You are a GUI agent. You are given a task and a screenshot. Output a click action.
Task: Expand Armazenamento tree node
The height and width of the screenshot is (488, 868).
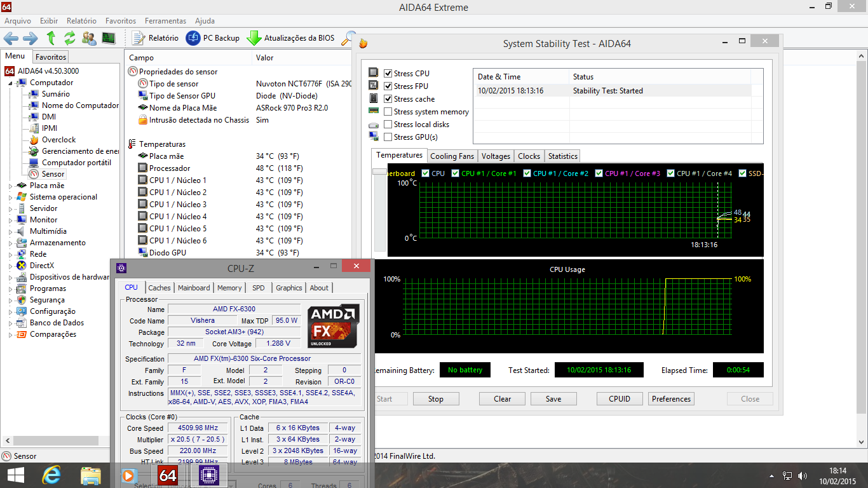point(10,243)
